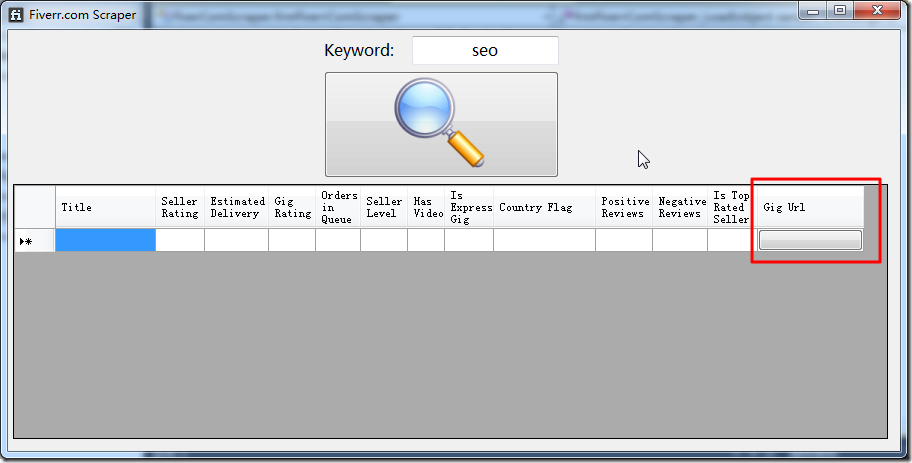Click the Positive Reviews column header
Screen dimensions: 912x463
tap(624, 207)
